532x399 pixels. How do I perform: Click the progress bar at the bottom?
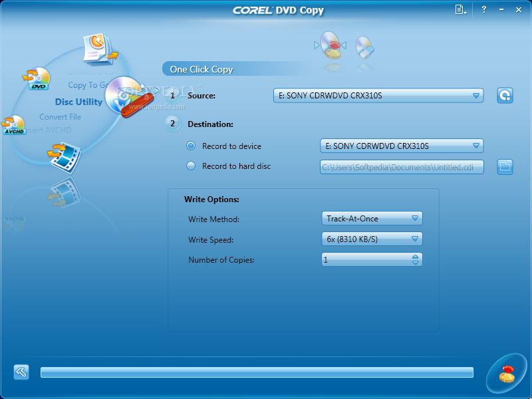coord(257,372)
